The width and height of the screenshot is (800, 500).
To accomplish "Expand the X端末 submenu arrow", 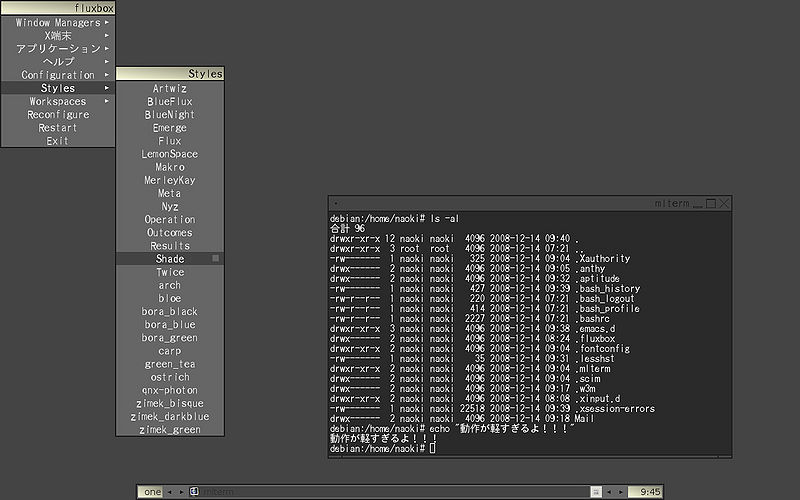I will [x=107, y=35].
